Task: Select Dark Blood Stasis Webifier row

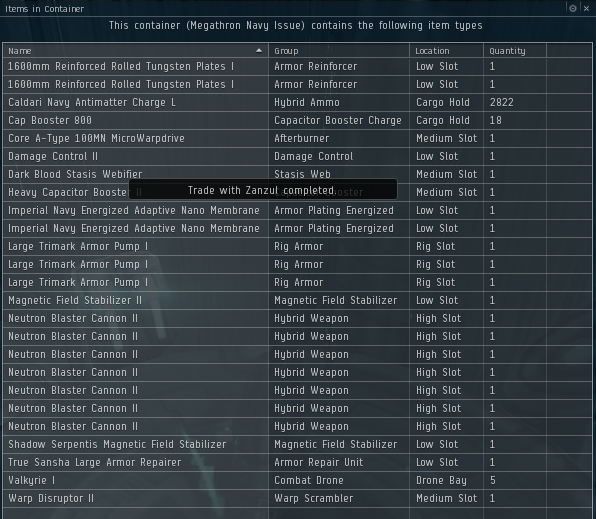Action: [x=297, y=174]
